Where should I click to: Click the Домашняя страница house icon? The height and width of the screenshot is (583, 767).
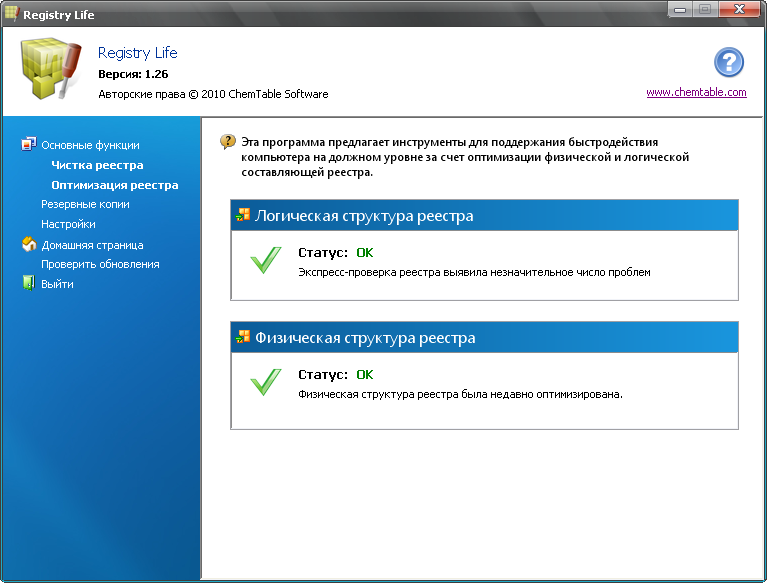[29, 244]
